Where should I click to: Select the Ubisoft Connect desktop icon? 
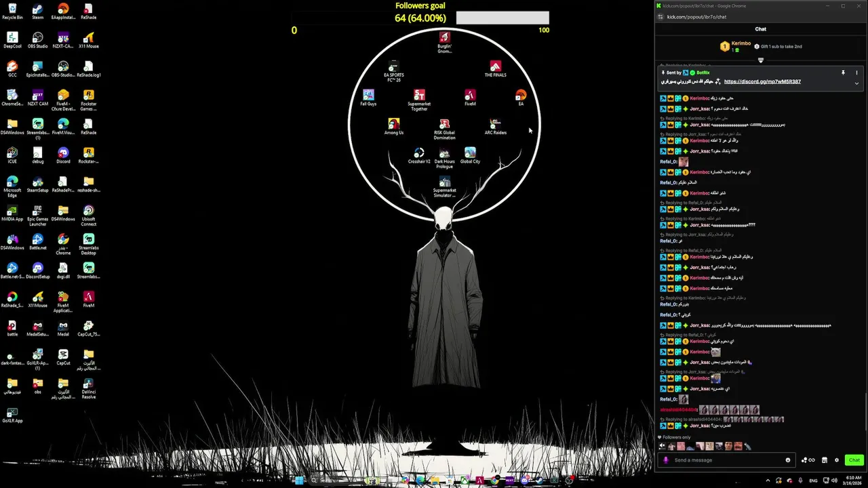coord(88,216)
